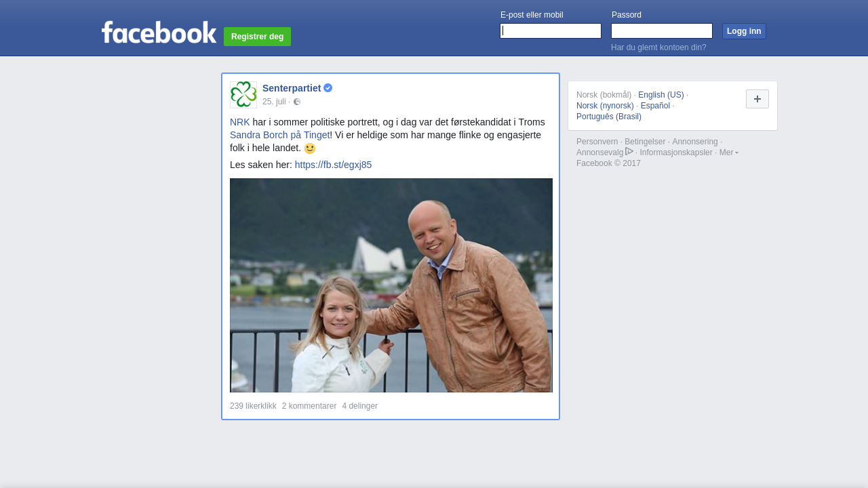
Task: Click the plus button for more languages
Action: [757, 99]
